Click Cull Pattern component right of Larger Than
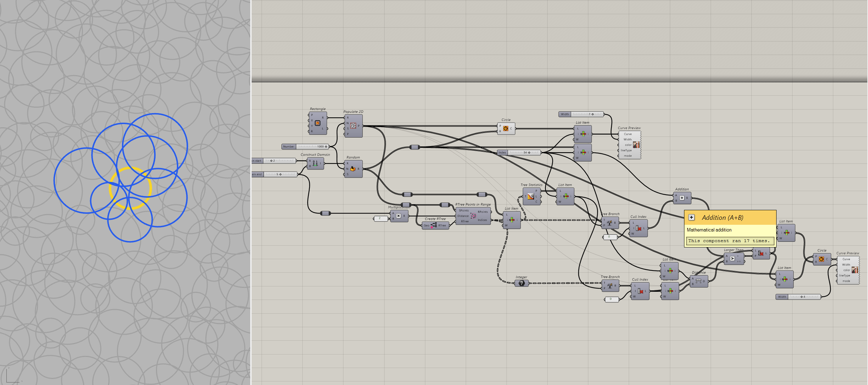The width and height of the screenshot is (868, 385). point(761,253)
